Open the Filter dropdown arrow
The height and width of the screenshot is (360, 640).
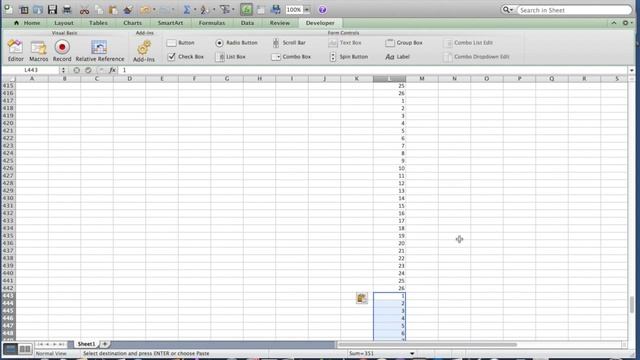(x=233, y=10)
